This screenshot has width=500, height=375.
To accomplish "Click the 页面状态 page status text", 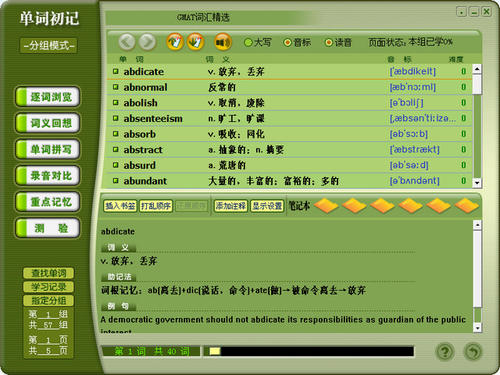I will tap(410, 42).
